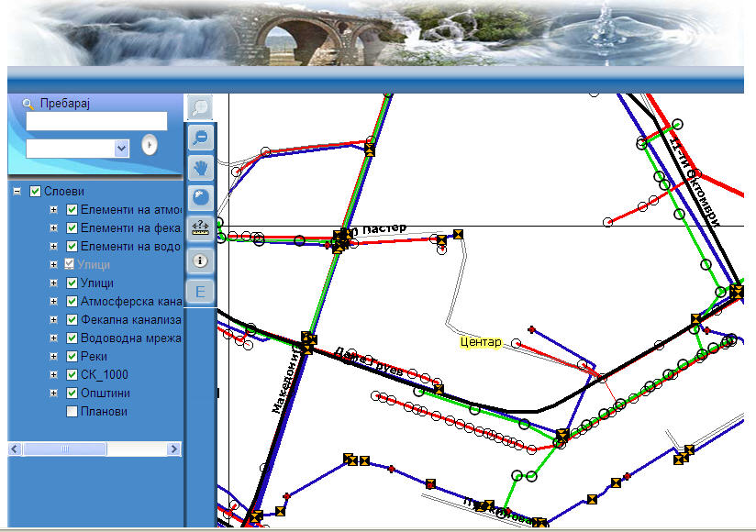Click the Пребарај search text field

tap(96, 121)
